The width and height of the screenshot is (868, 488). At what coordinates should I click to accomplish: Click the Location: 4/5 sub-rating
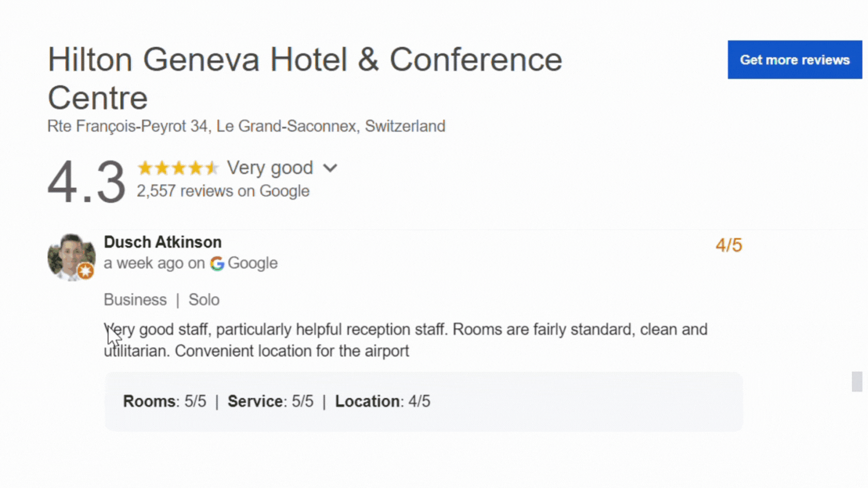click(382, 401)
